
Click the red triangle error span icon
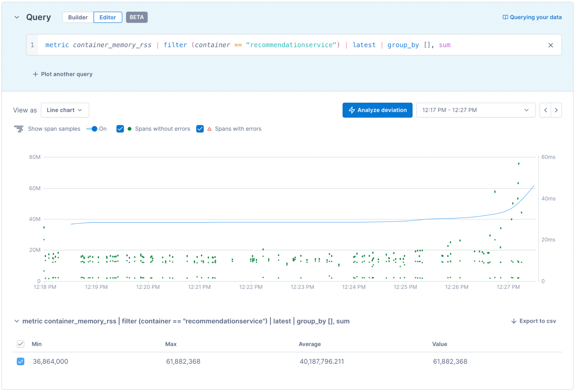click(x=209, y=129)
